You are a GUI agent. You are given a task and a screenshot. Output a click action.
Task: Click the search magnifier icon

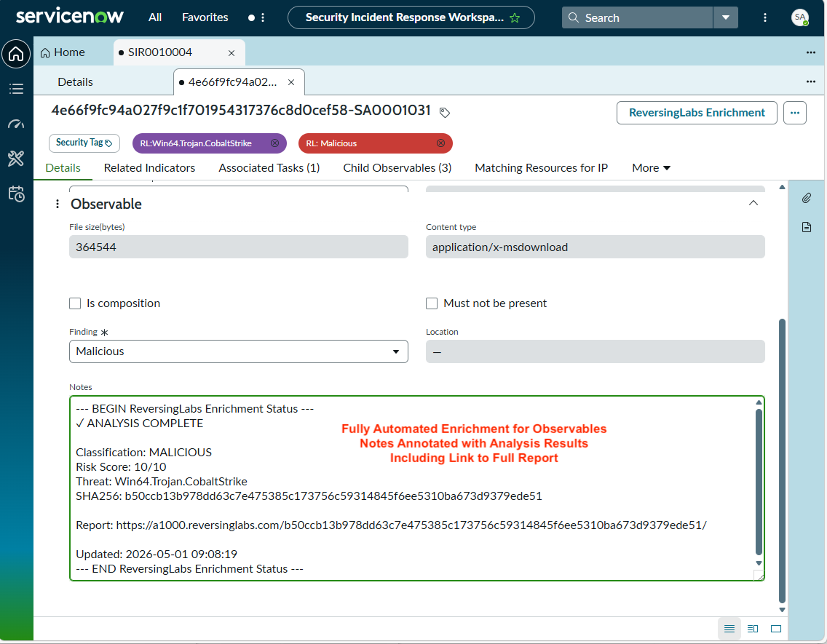574,18
